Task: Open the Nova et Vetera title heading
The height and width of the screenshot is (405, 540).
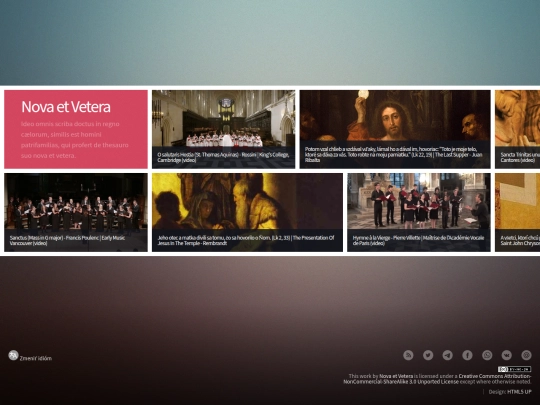Action: 66,107
